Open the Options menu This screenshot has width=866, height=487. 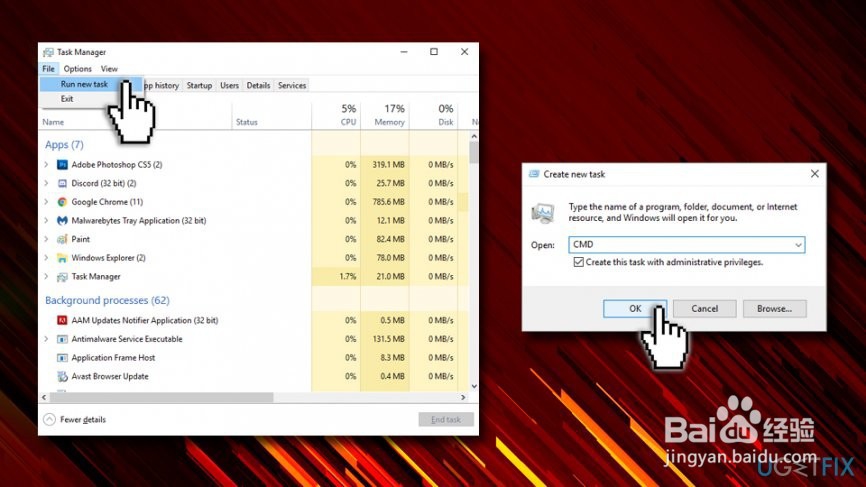pyautogui.click(x=77, y=68)
